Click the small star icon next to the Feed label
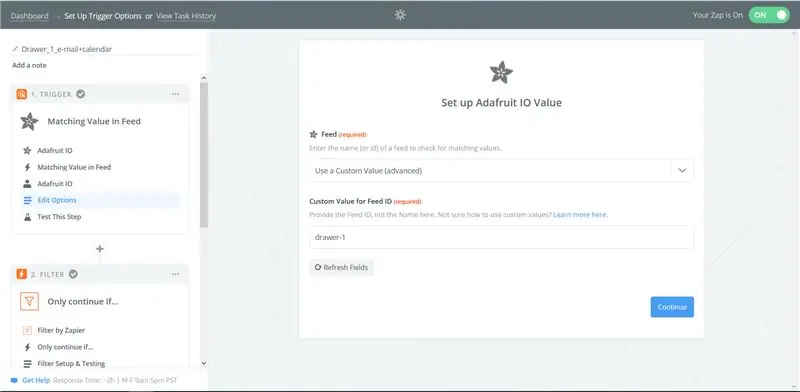 pyautogui.click(x=314, y=134)
